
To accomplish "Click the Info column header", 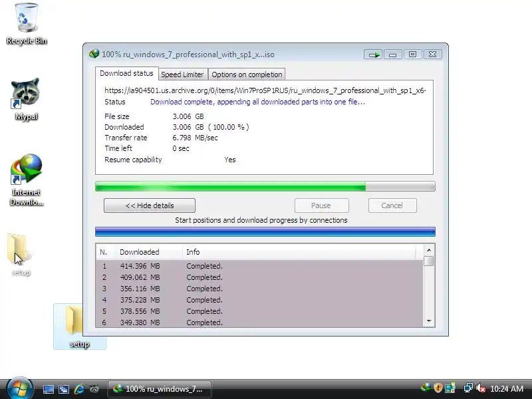I will 299,252.
